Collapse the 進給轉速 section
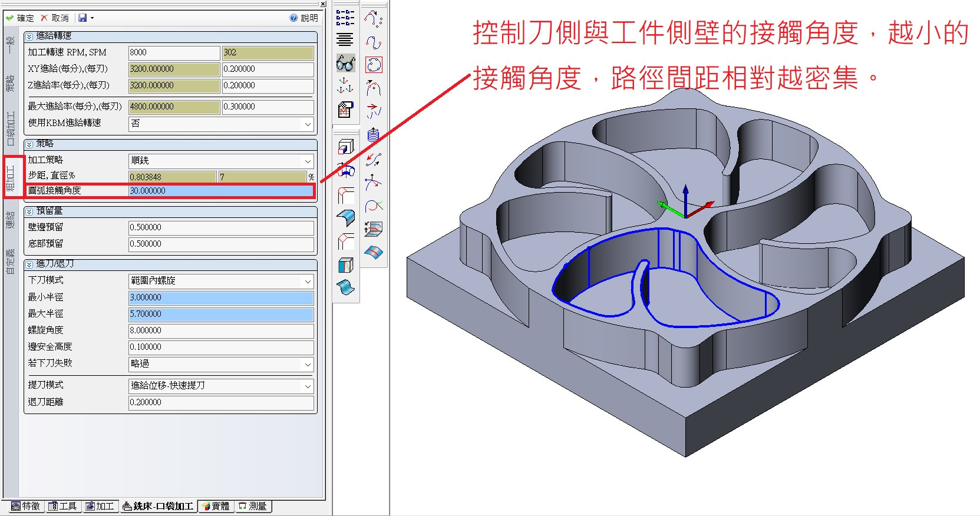 tap(29, 37)
